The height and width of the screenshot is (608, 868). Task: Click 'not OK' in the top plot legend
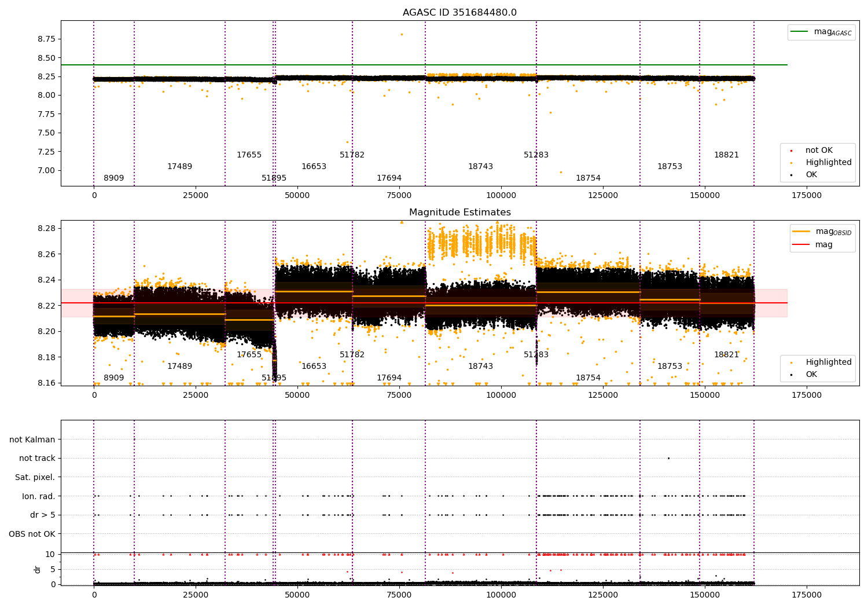coord(819,151)
